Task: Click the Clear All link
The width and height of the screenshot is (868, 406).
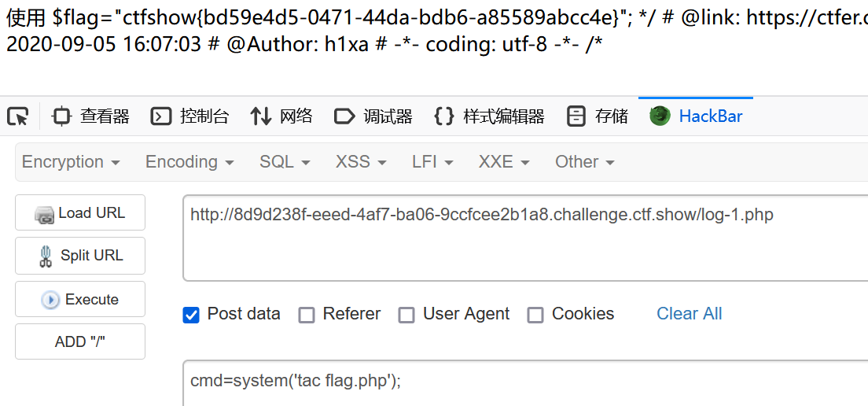Action: [x=690, y=314]
